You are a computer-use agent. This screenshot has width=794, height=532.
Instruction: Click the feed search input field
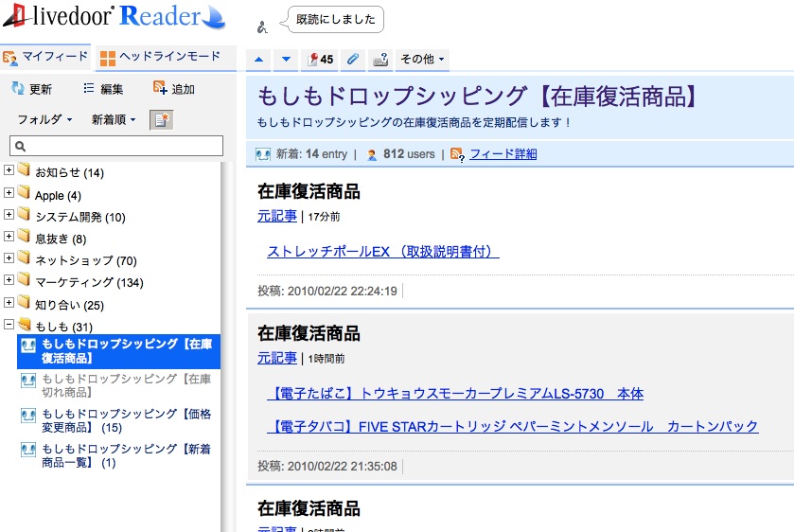tap(116, 146)
